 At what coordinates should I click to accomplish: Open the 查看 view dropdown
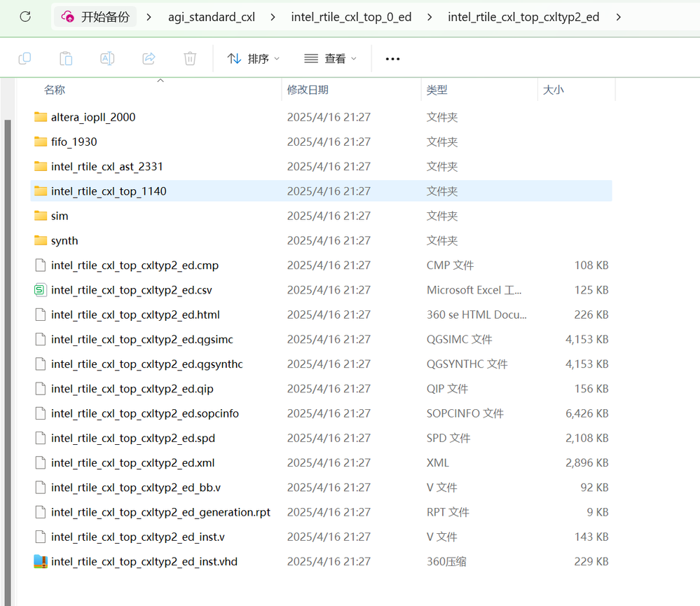click(x=330, y=58)
